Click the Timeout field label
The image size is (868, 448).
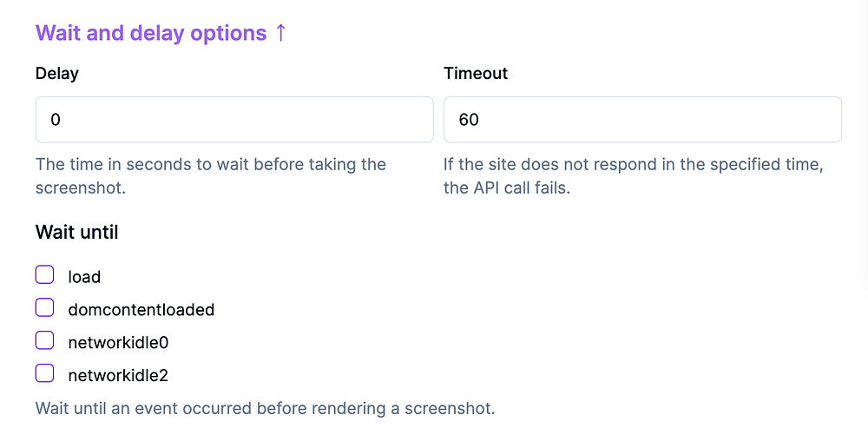[x=476, y=74]
